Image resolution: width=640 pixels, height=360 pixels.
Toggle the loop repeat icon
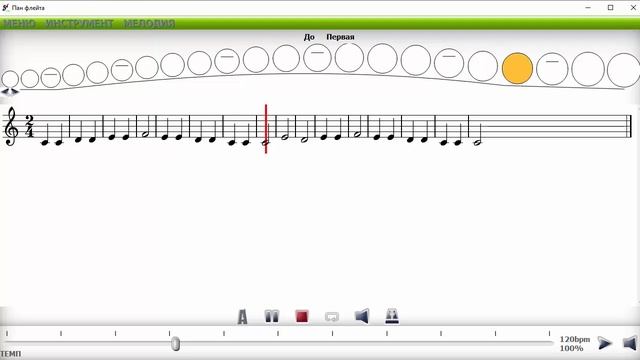[x=332, y=317]
